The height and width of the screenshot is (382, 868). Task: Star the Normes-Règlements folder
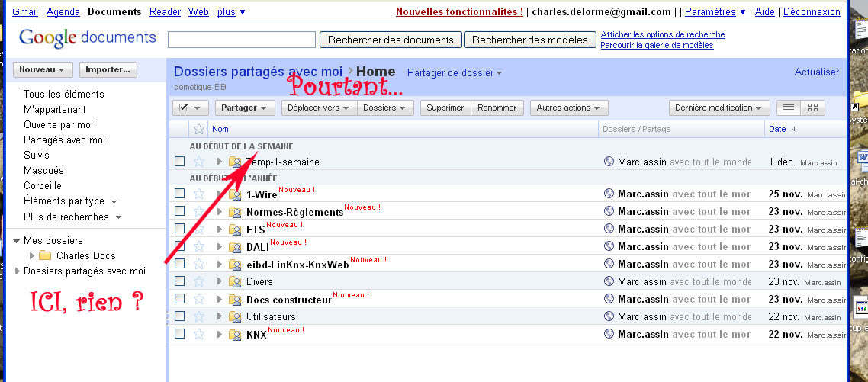point(199,211)
